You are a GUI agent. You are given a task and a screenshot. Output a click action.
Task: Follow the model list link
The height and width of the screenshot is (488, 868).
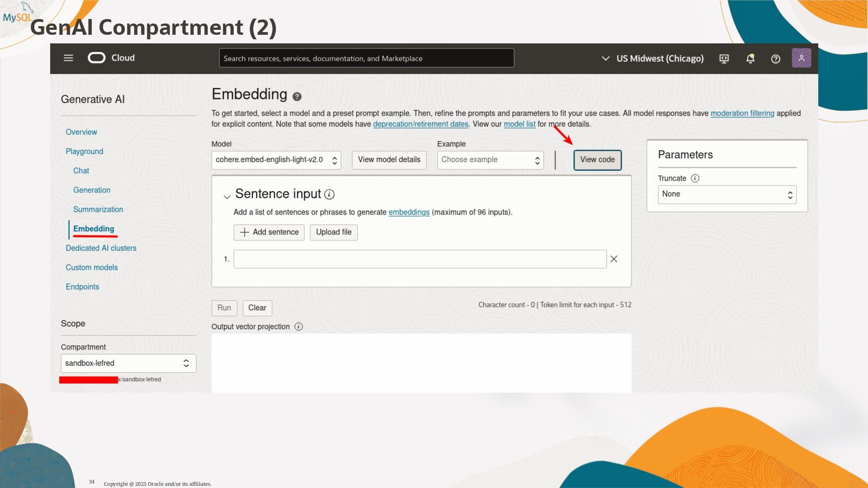point(519,124)
